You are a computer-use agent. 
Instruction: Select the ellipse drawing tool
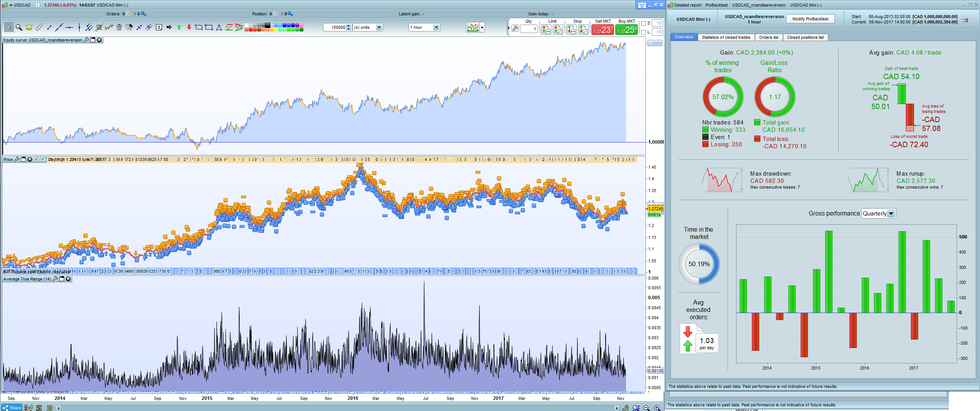click(x=199, y=27)
